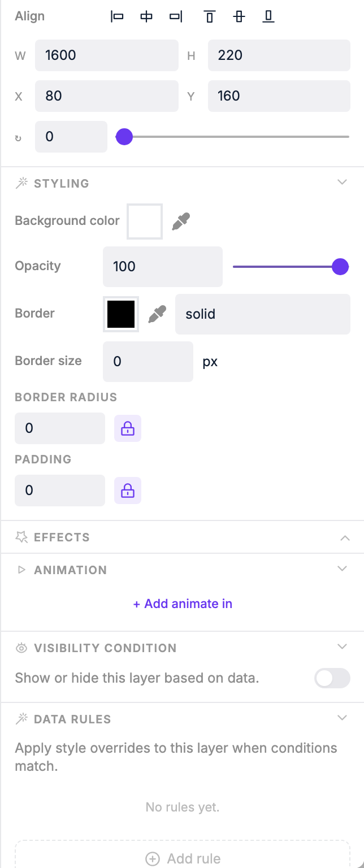This screenshot has height=868, width=364.
Task: Collapse the Effects section
Action: coord(345,537)
